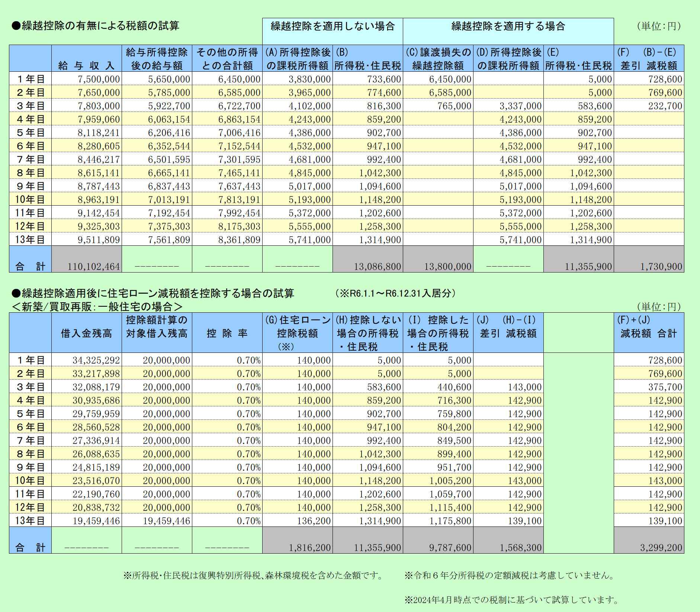Image resolution: width=700 pixels, height=612 pixels.
Task: Select '(A)所得控除後の課税所得額' header cell
Action: 297,59
